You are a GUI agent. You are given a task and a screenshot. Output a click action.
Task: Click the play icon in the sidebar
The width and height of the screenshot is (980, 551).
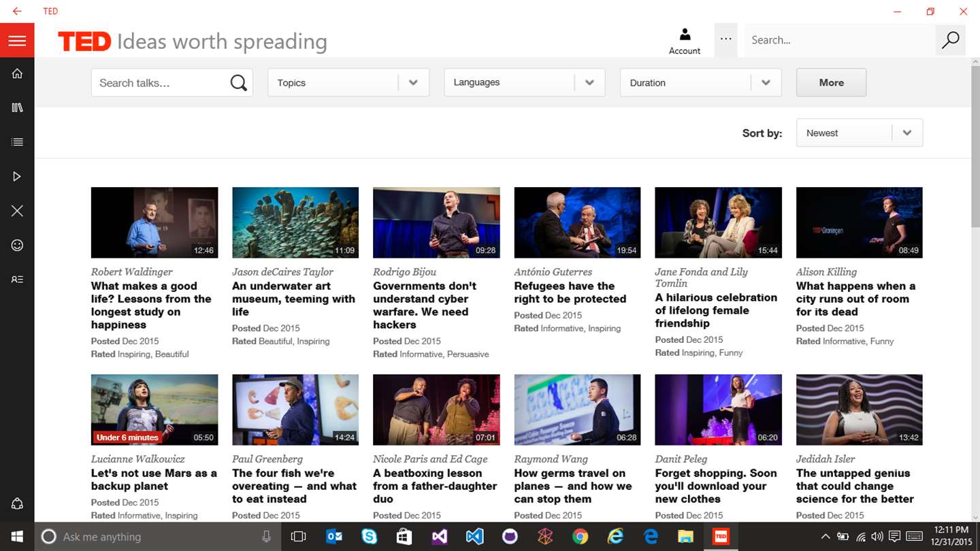click(x=17, y=177)
